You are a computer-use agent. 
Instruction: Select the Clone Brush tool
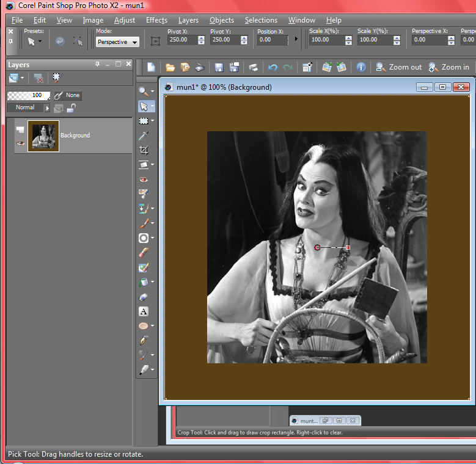pyautogui.click(x=143, y=209)
